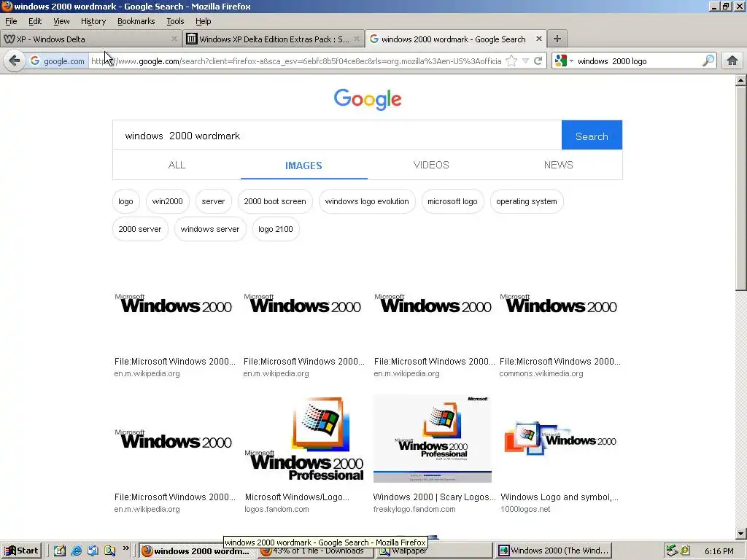The height and width of the screenshot is (560, 747).
Task: Switch to the 'Windows 2000 (The Wind...' taskbar window
Action: (554, 551)
